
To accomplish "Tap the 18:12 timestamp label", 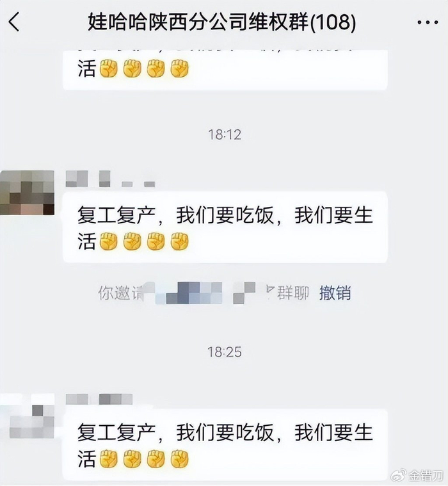I will (x=225, y=134).
